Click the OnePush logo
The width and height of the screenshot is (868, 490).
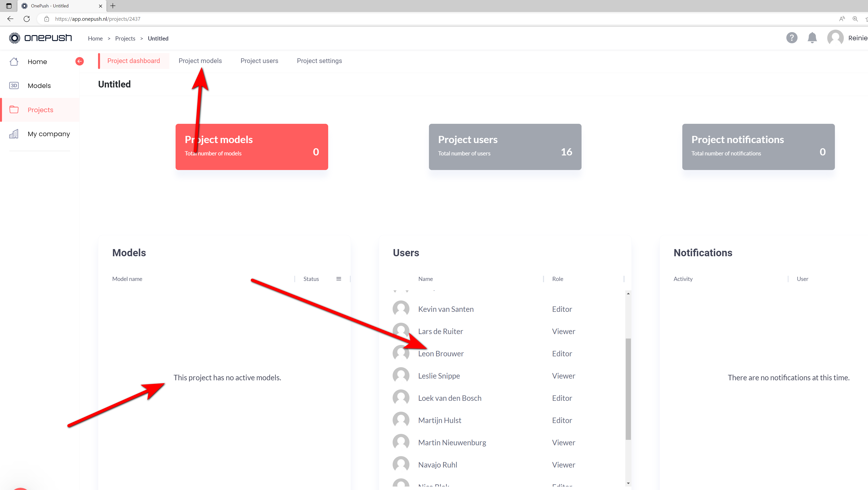(x=40, y=38)
